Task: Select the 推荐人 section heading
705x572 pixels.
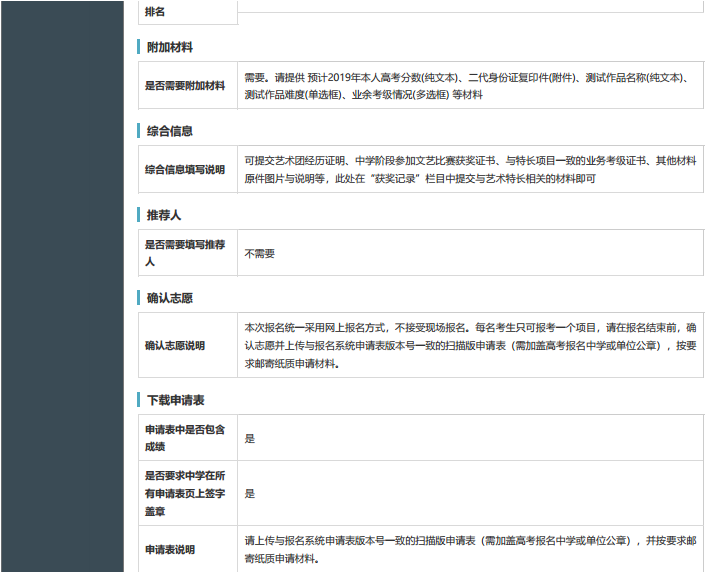Action: [x=163, y=215]
